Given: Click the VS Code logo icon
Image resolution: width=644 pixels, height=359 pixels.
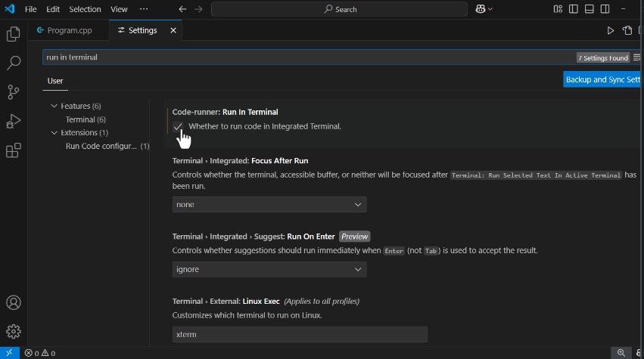Looking at the screenshot, I should [x=9, y=8].
